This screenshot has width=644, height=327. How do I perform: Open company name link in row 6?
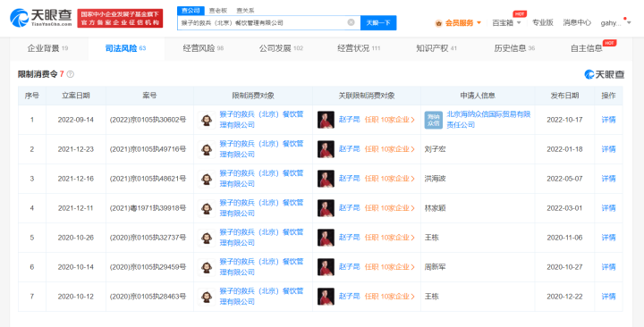[x=261, y=267]
